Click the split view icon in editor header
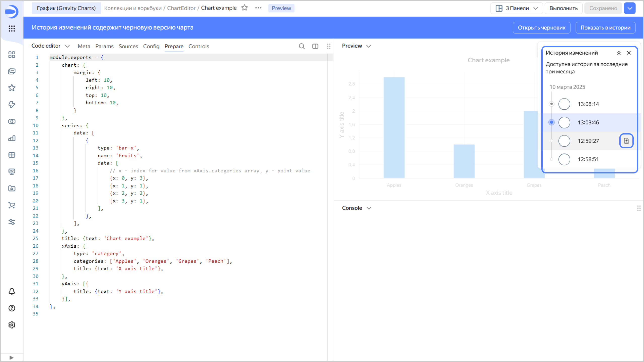Image resolution: width=644 pixels, height=362 pixels. (x=315, y=46)
